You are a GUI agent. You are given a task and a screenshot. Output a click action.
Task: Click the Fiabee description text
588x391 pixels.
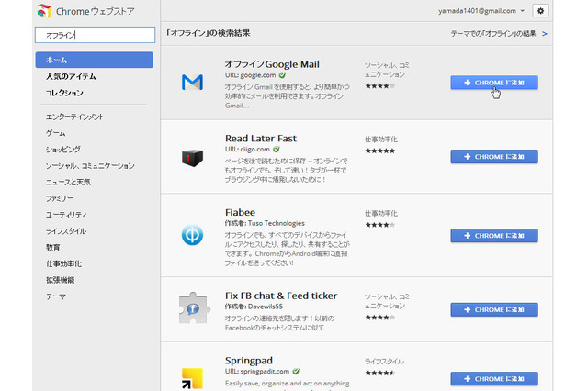click(287, 249)
